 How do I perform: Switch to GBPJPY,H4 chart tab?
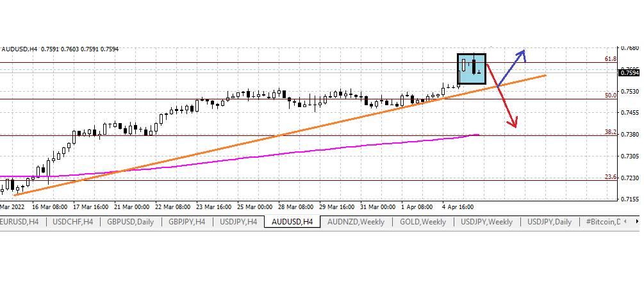(x=186, y=222)
